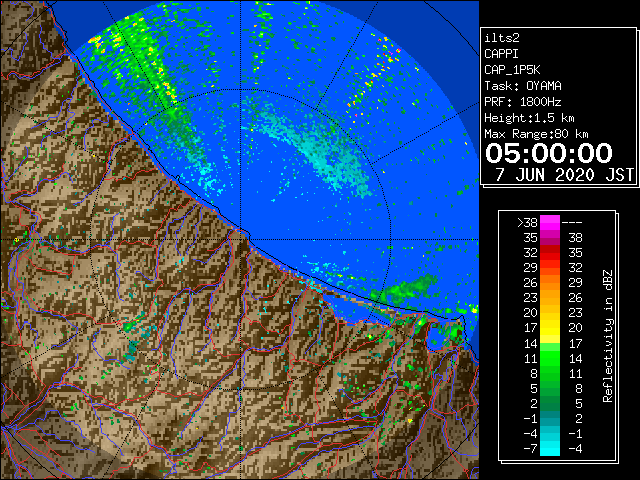The image size is (640, 480).
Task: Click the 'CAP_1P5K' product code
Action: [x=512, y=70]
